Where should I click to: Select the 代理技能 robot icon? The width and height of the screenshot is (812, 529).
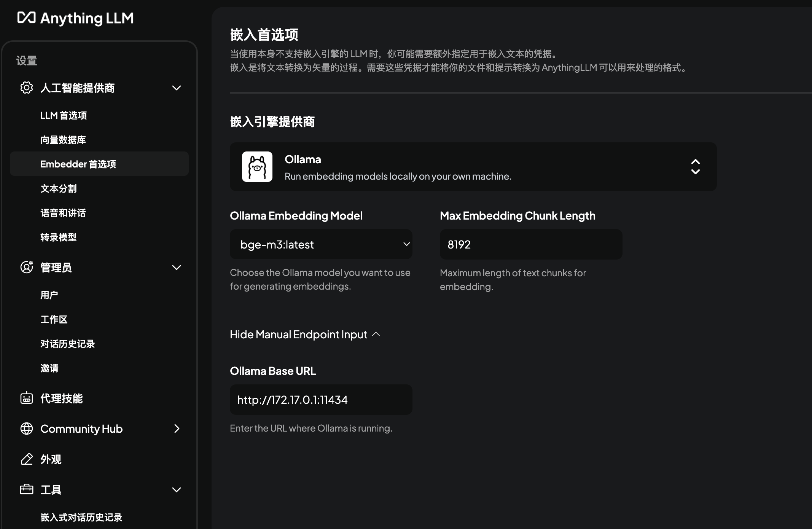(x=26, y=398)
